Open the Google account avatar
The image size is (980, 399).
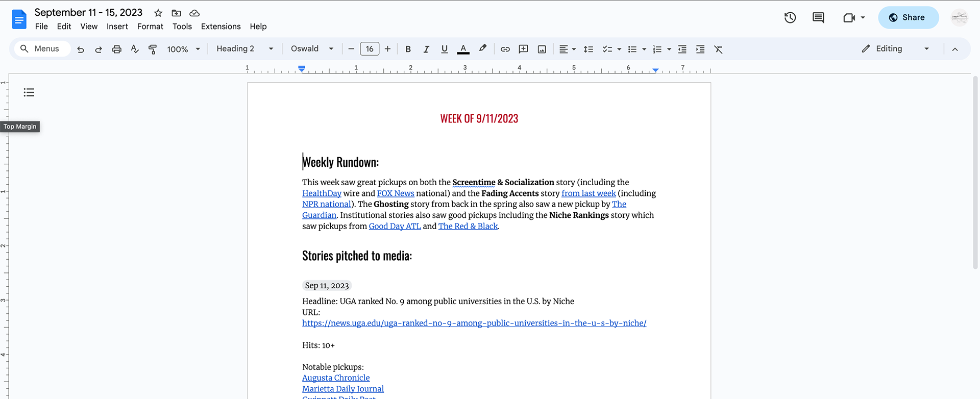coord(960,17)
